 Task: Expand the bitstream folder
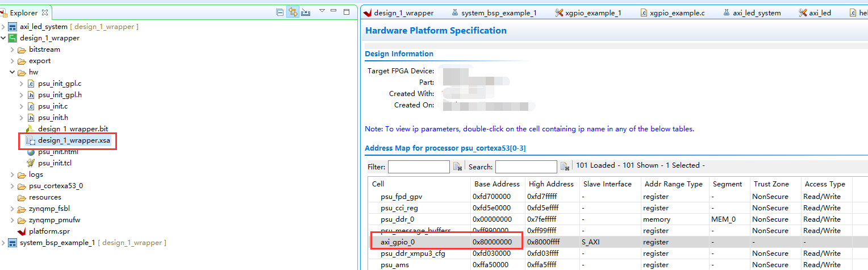pos(12,49)
